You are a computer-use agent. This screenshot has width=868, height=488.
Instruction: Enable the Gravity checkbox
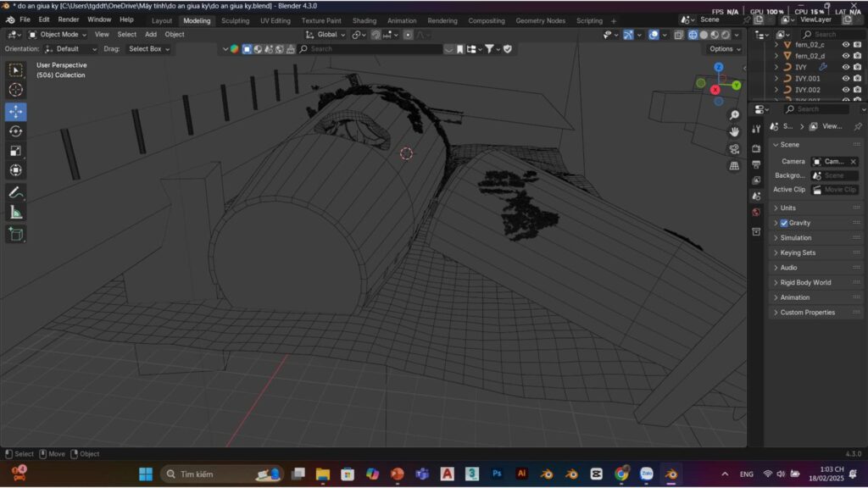784,223
